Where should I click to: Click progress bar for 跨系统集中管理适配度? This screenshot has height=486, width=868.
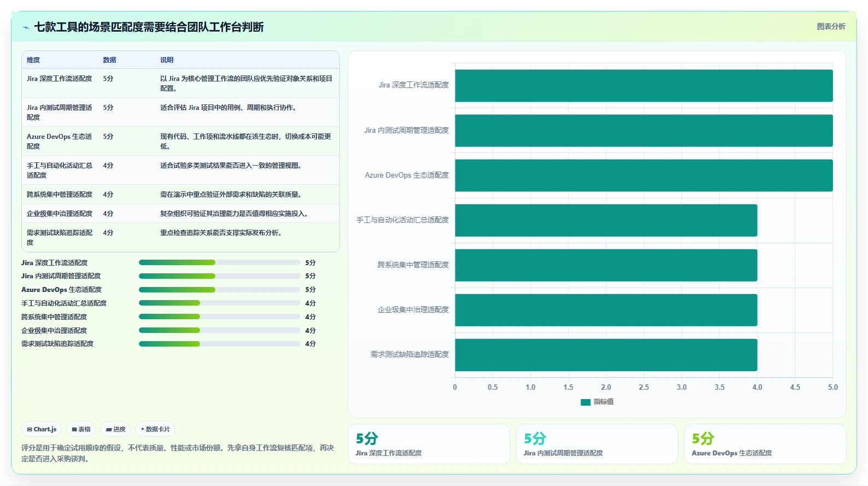[x=220, y=317]
